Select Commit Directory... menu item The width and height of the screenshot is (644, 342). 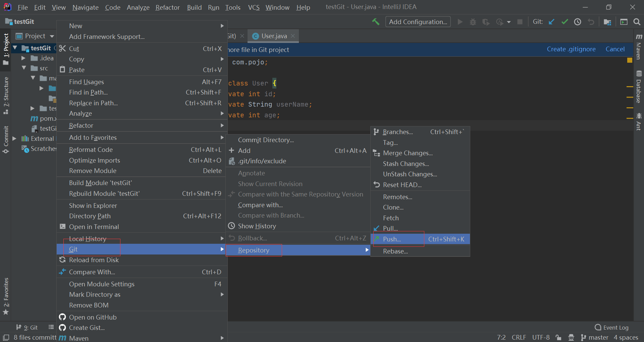(298, 140)
